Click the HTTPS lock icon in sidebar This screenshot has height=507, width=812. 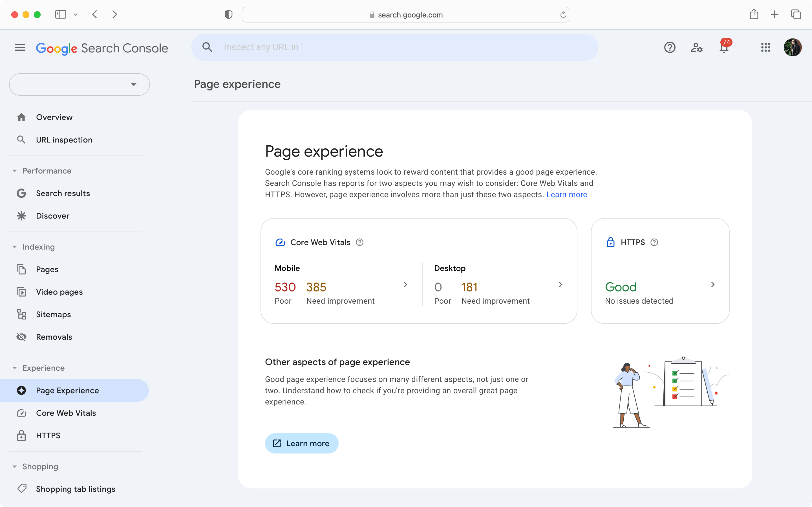tap(21, 435)
